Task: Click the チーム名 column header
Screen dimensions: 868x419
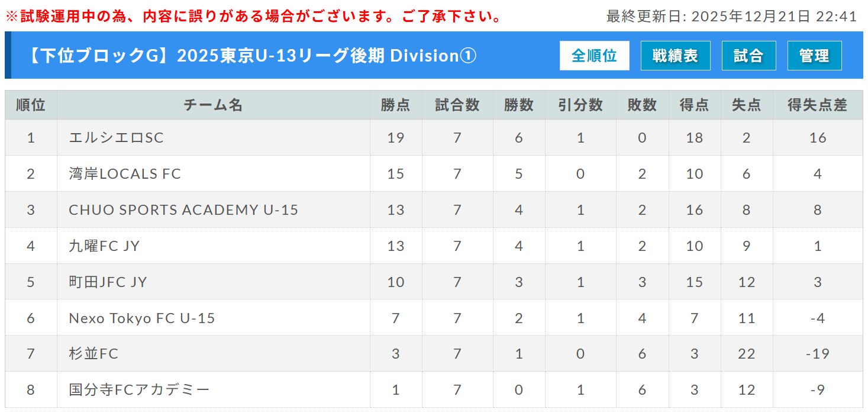Action: (213, 105)
